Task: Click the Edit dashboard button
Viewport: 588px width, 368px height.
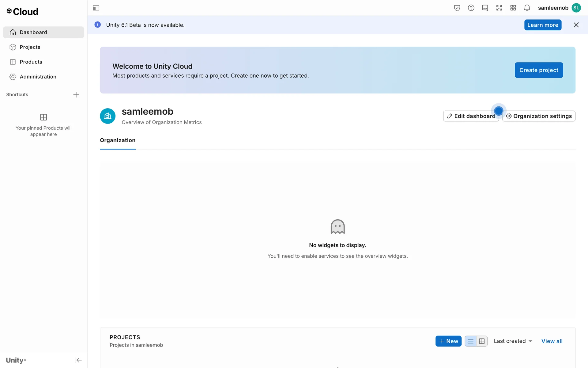Action: tap(471, 116)
